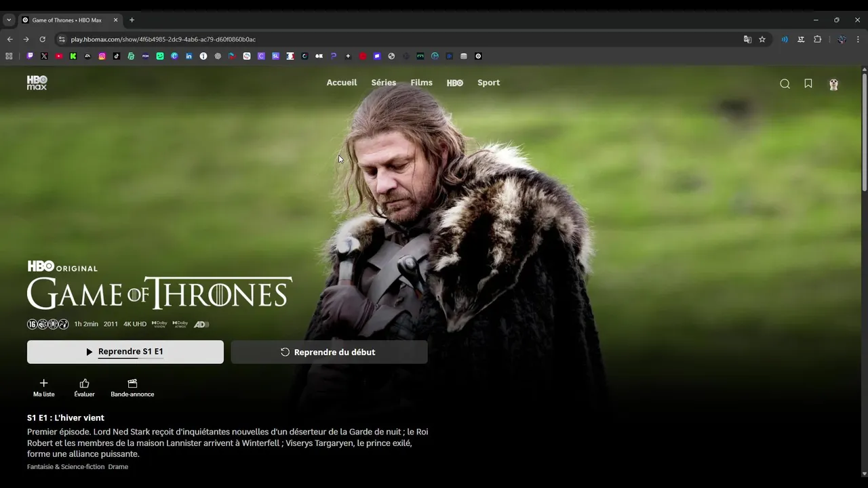The image size is (868, 488).
Task: Open the TikTok bookmark
Action: tap(117, 56)
